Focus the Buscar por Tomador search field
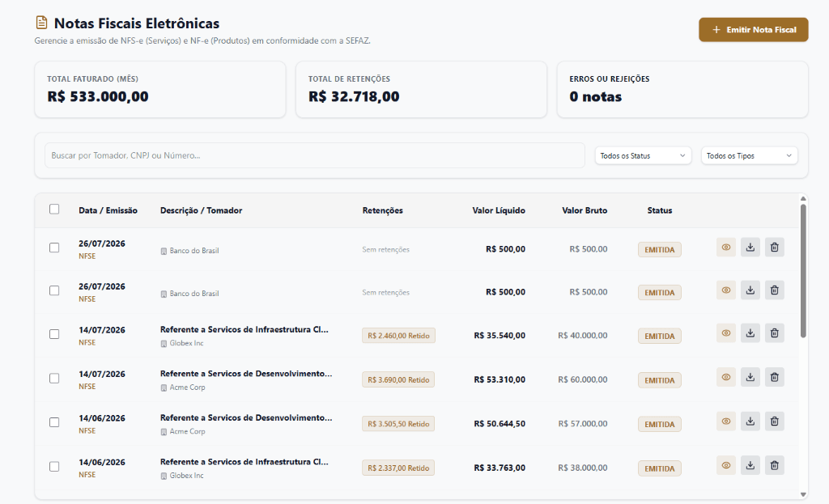The image size is (829, 504). tap(315, 155)
